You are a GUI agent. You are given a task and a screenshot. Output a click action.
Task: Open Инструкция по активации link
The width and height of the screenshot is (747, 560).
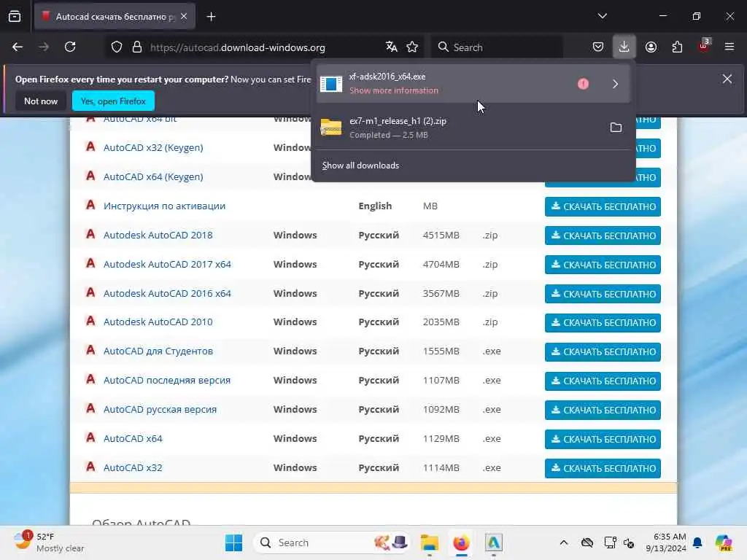click(x=164, y=206)
